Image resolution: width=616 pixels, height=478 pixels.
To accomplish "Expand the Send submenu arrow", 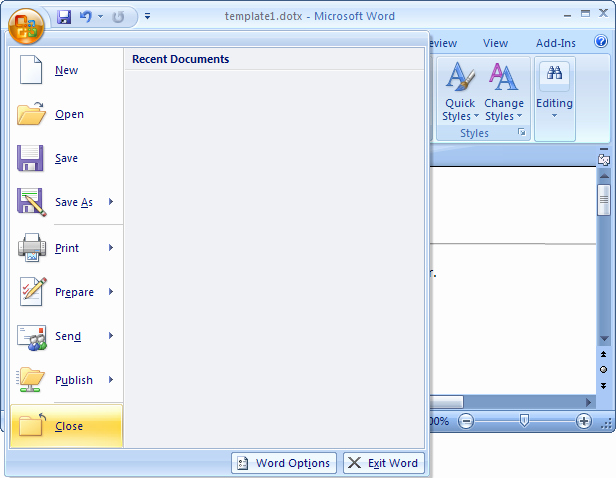I will tap(111, 335).
